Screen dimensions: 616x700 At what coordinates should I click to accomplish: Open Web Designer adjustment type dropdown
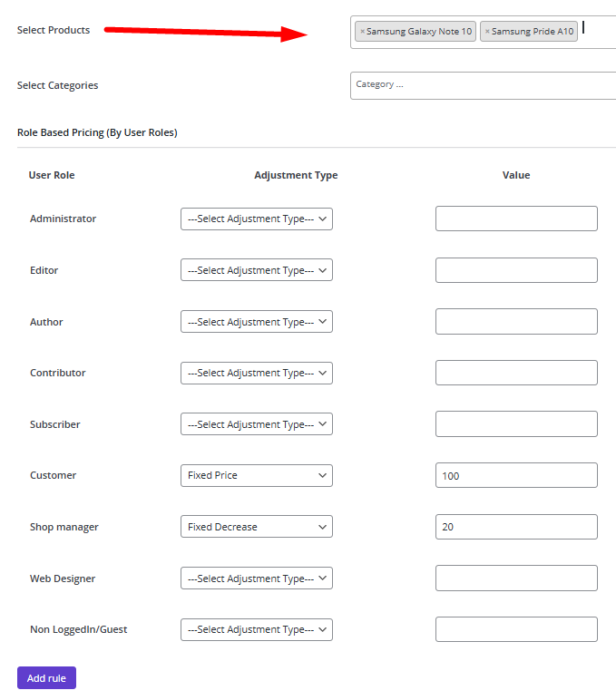coord(257,578)
